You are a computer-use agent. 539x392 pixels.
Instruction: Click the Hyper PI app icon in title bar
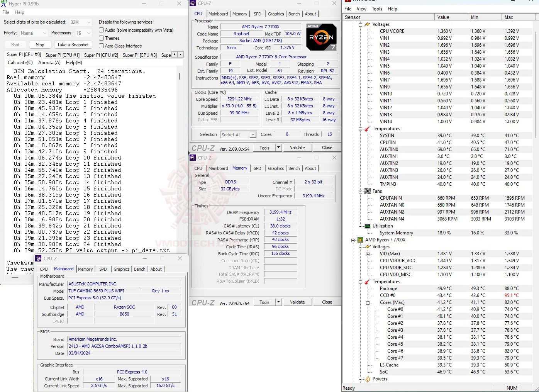click(4, 3)
